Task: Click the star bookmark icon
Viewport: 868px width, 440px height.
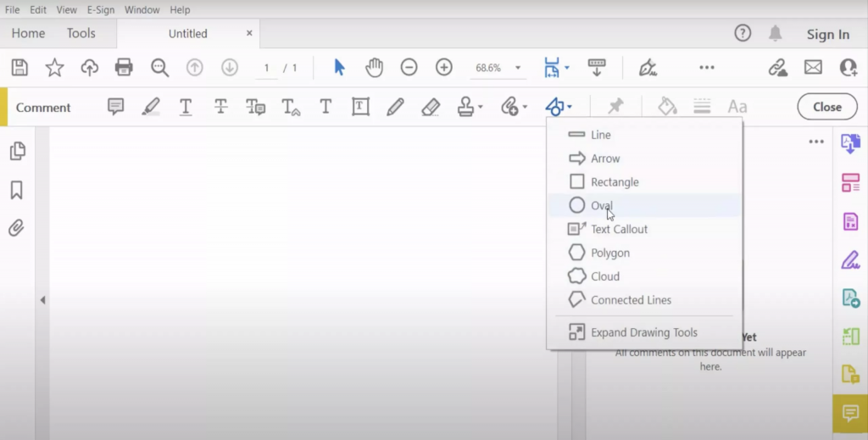Action: 54,68
